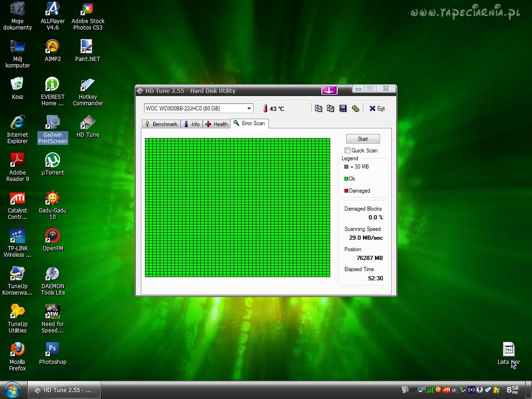Select TuneUp Utilities desktop icon
Image resolution: width=532 pixels, height=399 pixels.
click(17, 319)
